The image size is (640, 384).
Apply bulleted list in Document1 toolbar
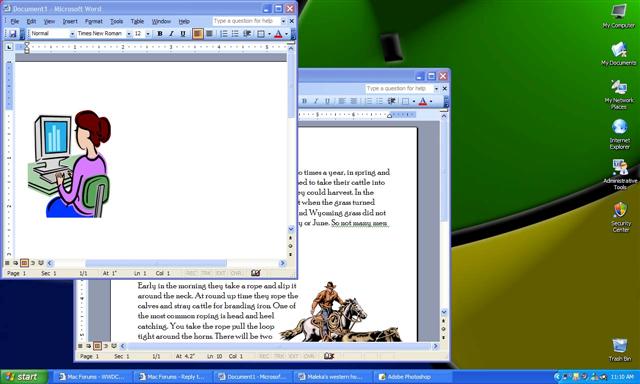[x=235, y=34]
